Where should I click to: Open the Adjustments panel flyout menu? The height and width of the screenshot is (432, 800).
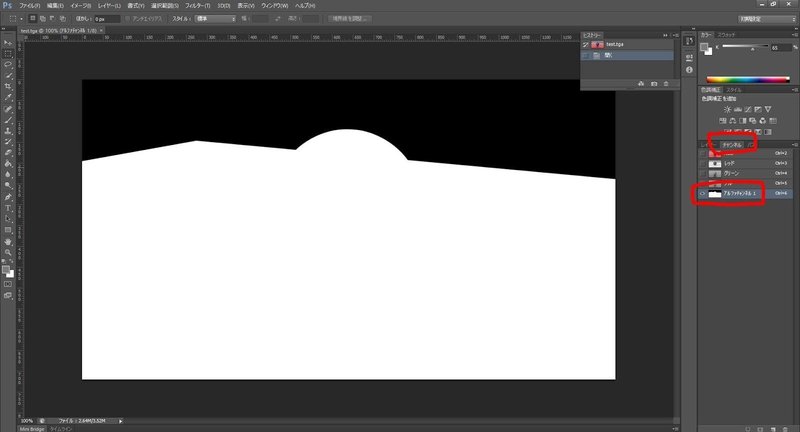(x=795, y=90)
